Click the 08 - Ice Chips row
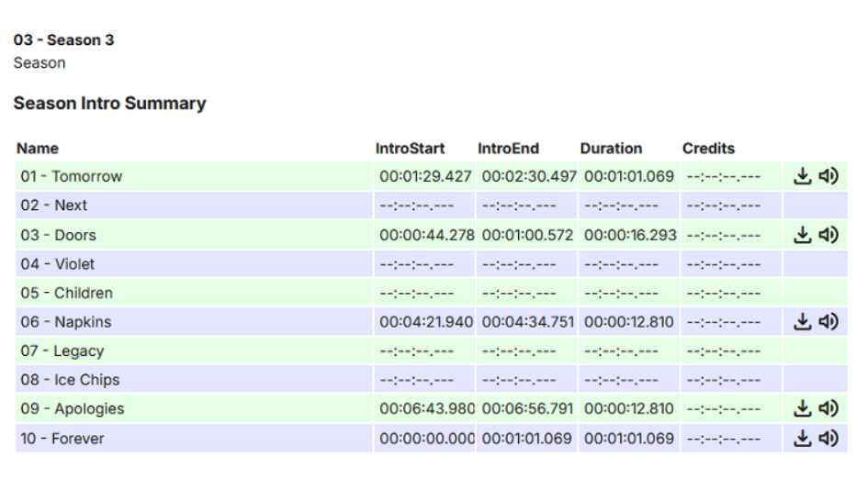 coord(70,380)
